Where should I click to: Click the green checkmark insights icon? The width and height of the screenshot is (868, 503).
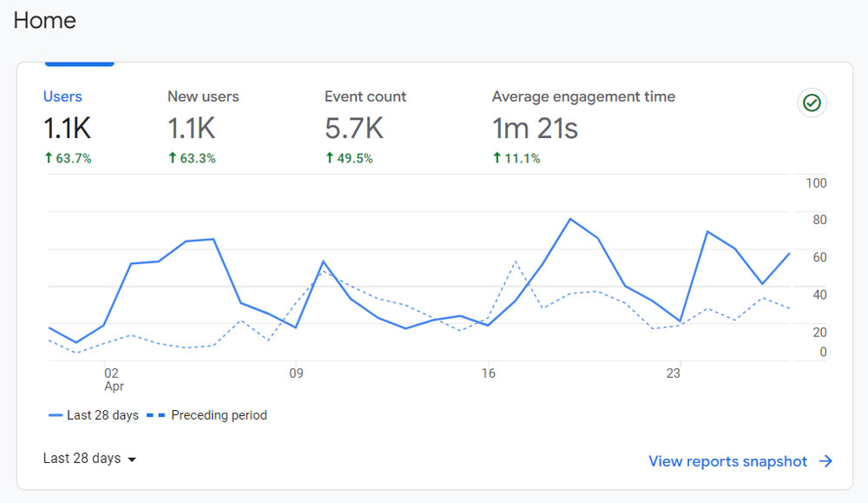pyautogui.click(x=812, y=103)
